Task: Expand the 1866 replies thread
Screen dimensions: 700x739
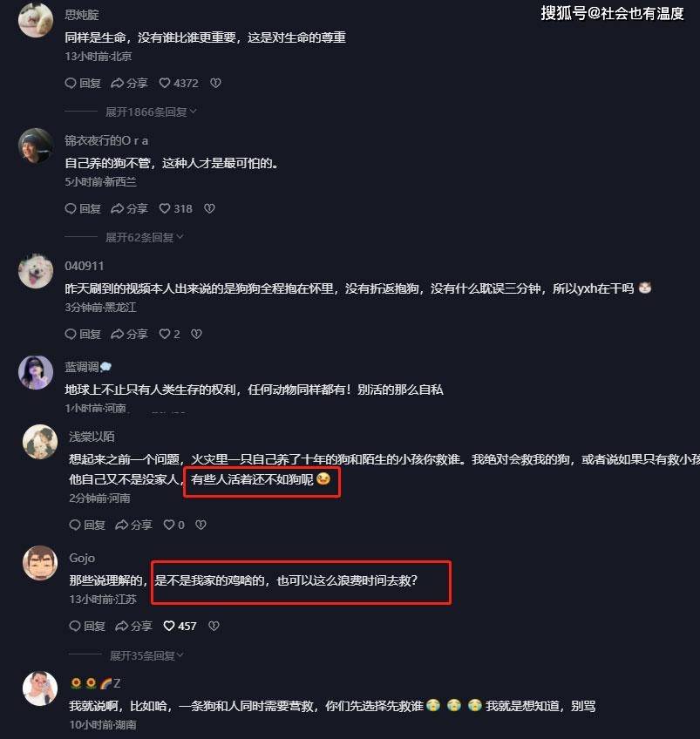Action: click(x=150, y=112)
